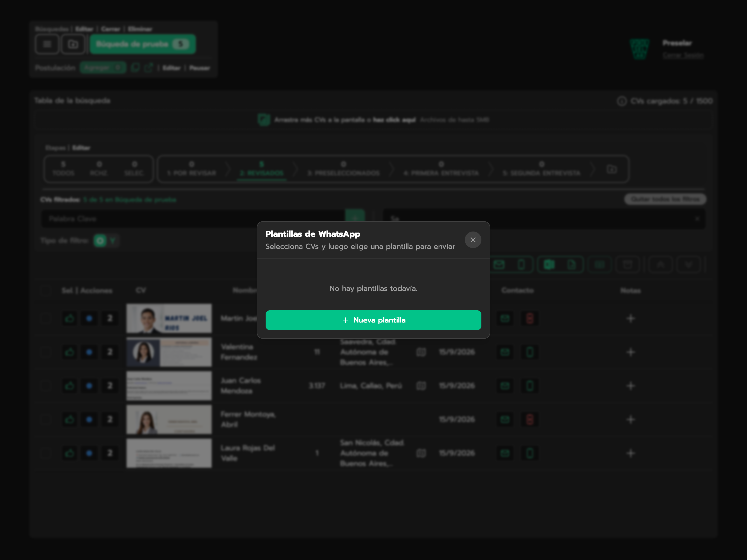This screenshot has width=747, height=560.
Task: Open the 'Búsqueda de prueba' search button
Action: click(142, 44)
